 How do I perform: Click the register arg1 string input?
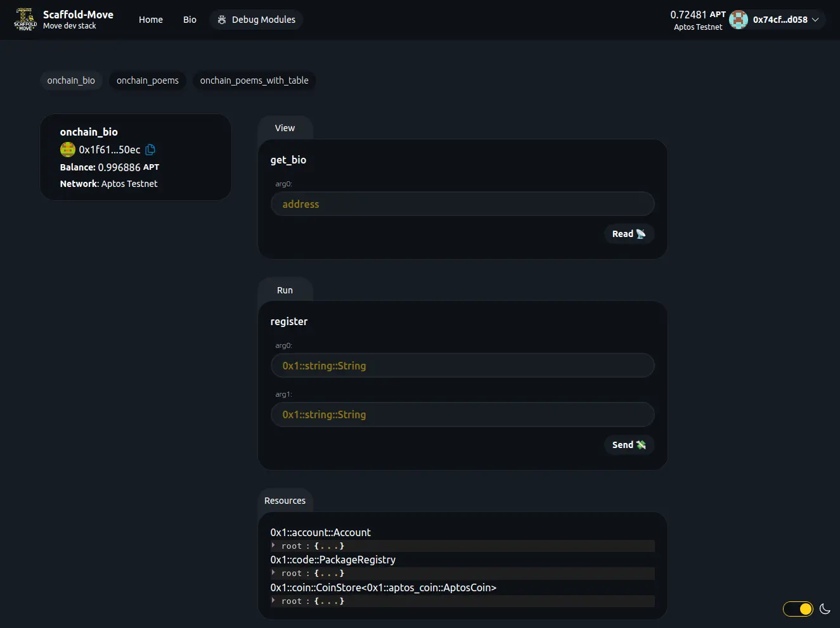(x=462, y=414)
